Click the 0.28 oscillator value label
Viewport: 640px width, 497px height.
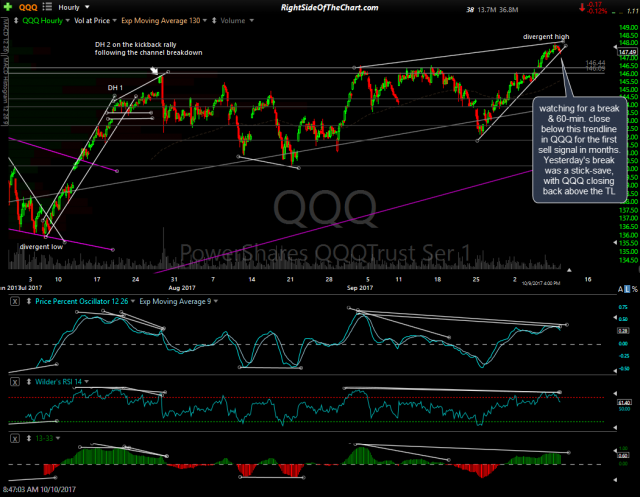(x=623, y=331)
